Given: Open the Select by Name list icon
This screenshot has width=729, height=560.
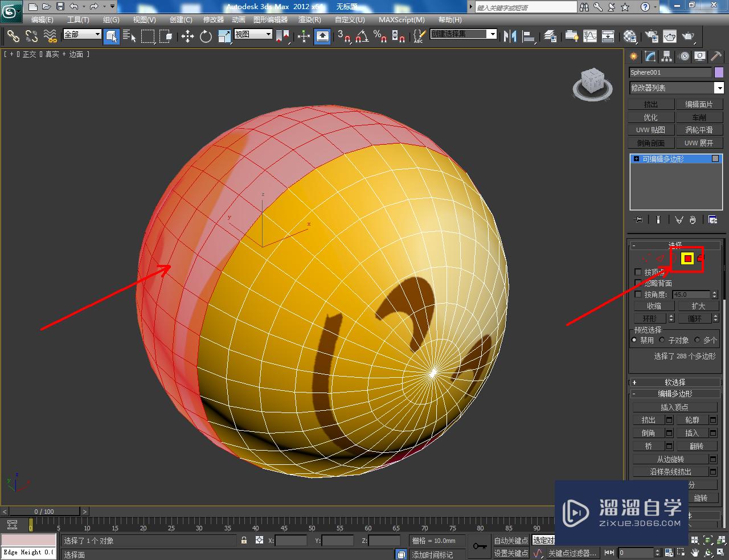Looking at the screenshot, I should [130, 36].
